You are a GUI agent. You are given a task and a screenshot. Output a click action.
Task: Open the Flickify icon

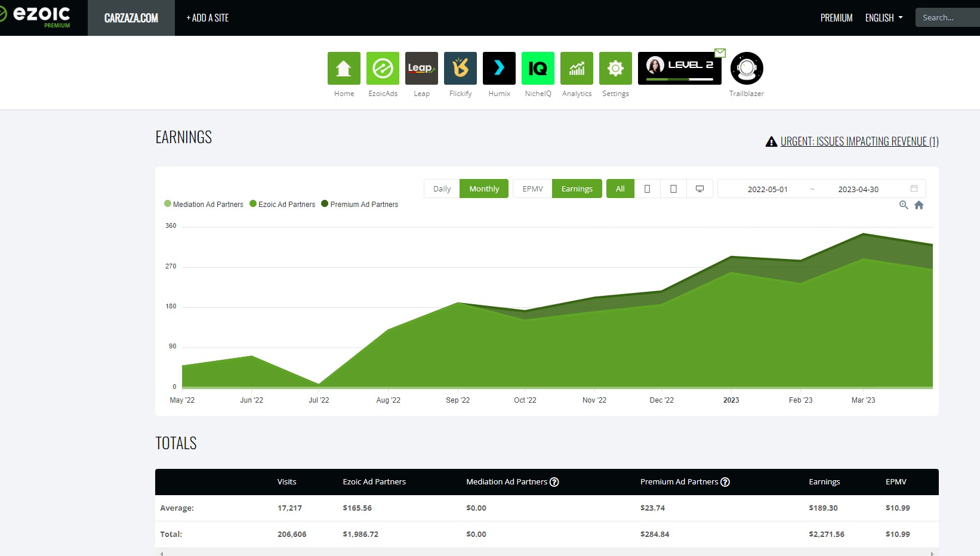pyautogui.click(x=460, y=68)
